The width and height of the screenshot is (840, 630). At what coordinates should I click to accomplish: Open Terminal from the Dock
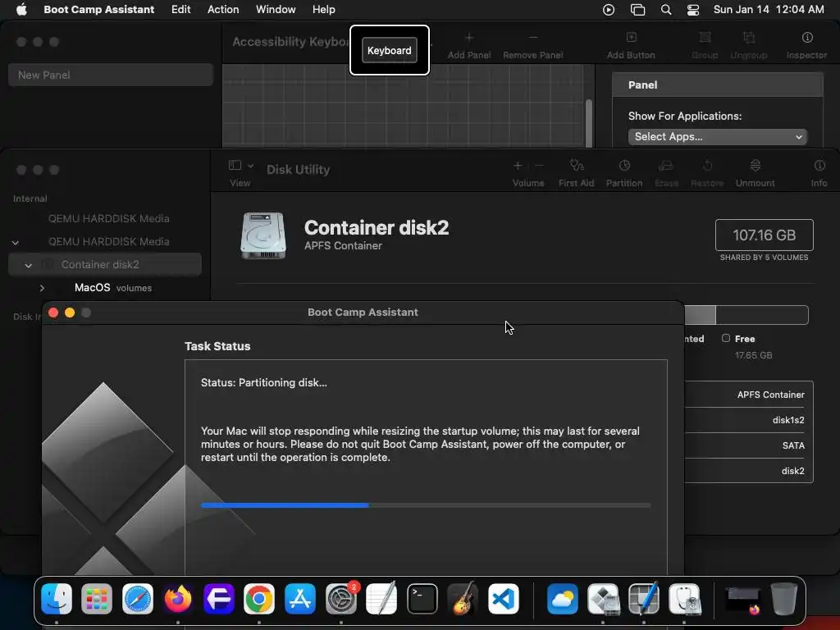click(x=422, y=599)
